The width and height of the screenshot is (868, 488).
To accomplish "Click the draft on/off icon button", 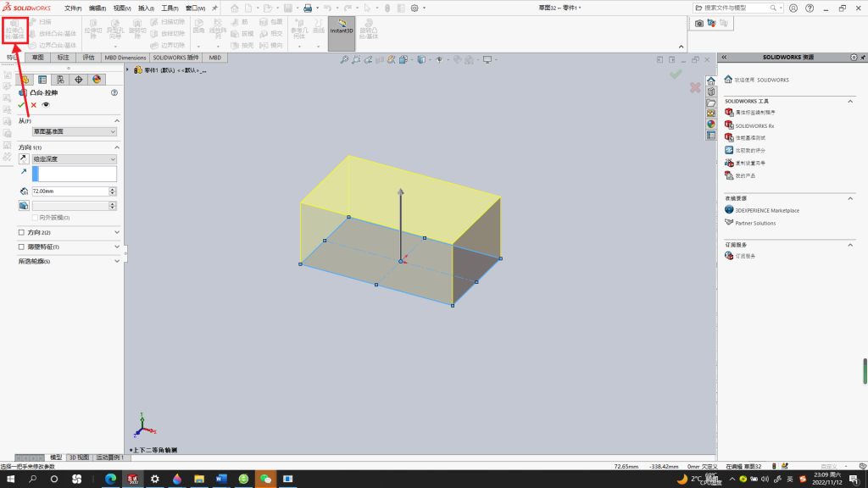I will click(24, 206).
